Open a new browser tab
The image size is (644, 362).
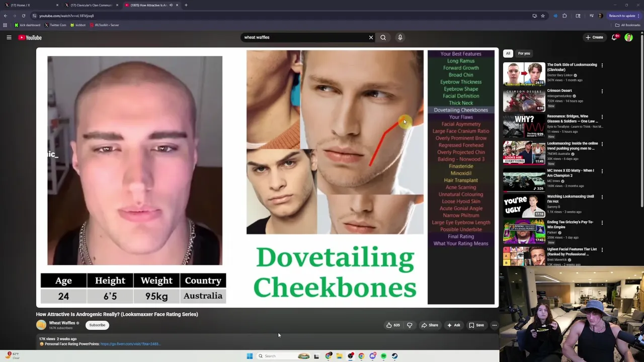pos(186,5)
